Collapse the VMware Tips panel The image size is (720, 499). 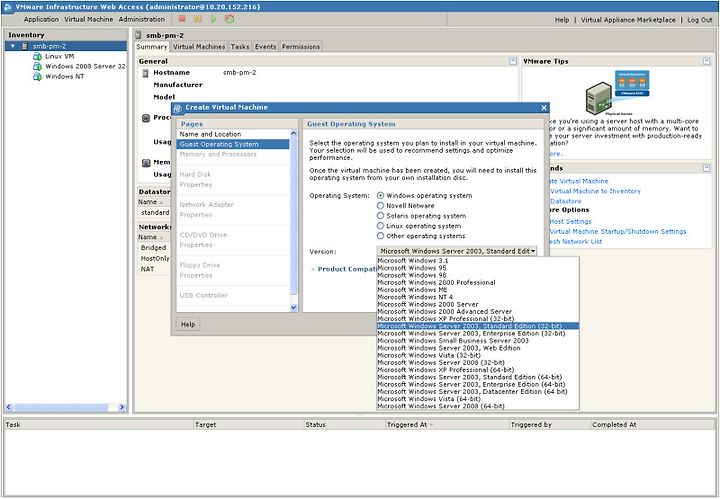point(706,61)
